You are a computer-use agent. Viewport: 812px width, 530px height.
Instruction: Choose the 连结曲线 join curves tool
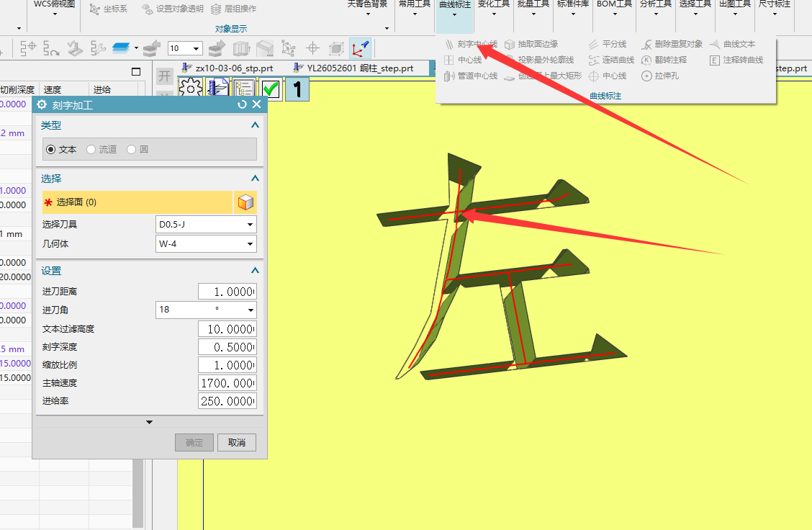pos(611,60)
